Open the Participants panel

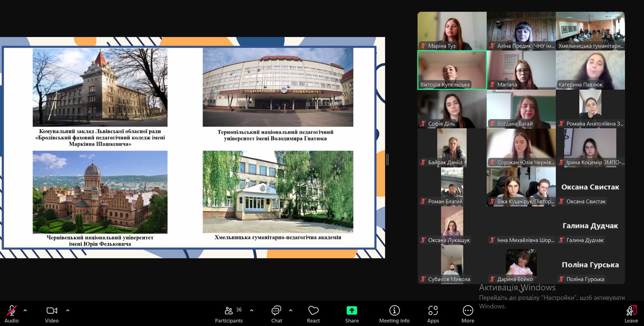(229, 314)
